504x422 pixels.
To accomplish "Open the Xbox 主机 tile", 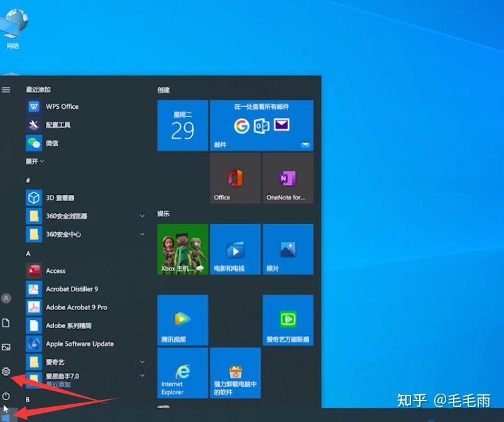I will click(182, 249).
